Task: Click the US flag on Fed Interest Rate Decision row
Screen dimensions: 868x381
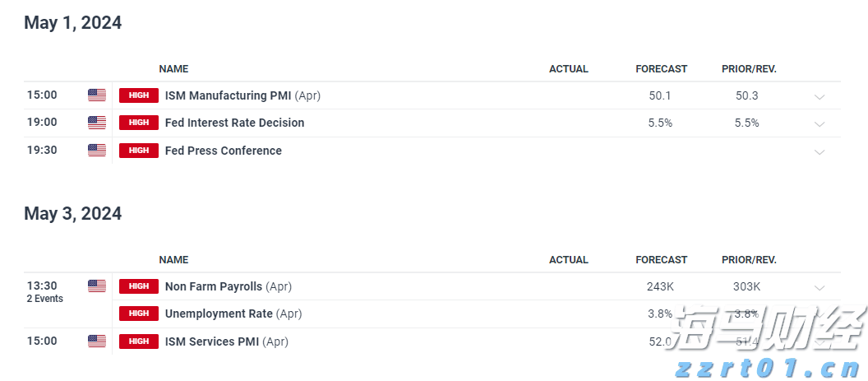Action: click(x=97, y=123)
